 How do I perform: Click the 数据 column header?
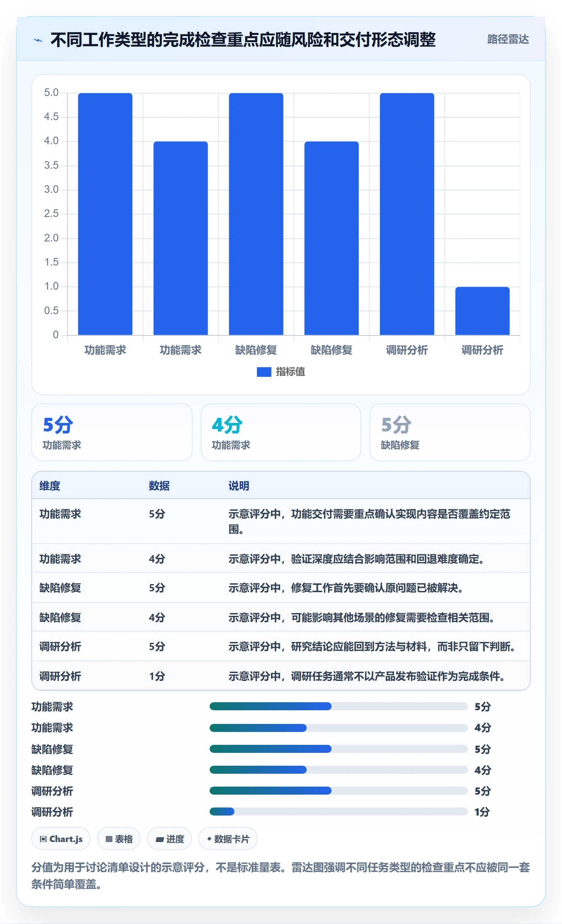click(159, 486)
